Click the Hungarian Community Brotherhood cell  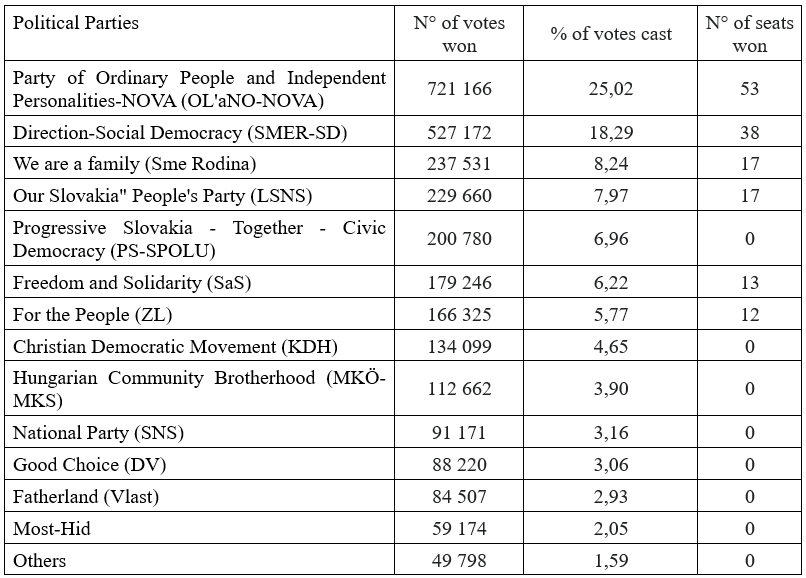point(199,388)
